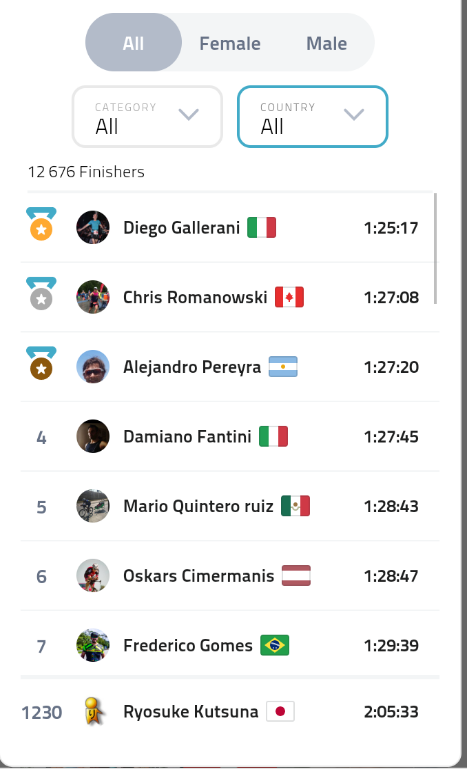This screenshot has width=467, height=772.
Task: Switch filter to Female finishers
Action: coord(230,43)
